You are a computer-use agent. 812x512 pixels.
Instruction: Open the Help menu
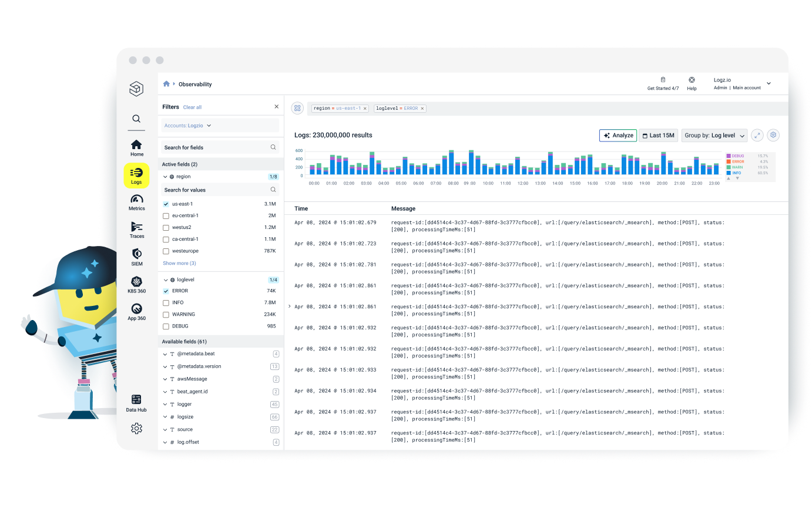tap(692, 83)
